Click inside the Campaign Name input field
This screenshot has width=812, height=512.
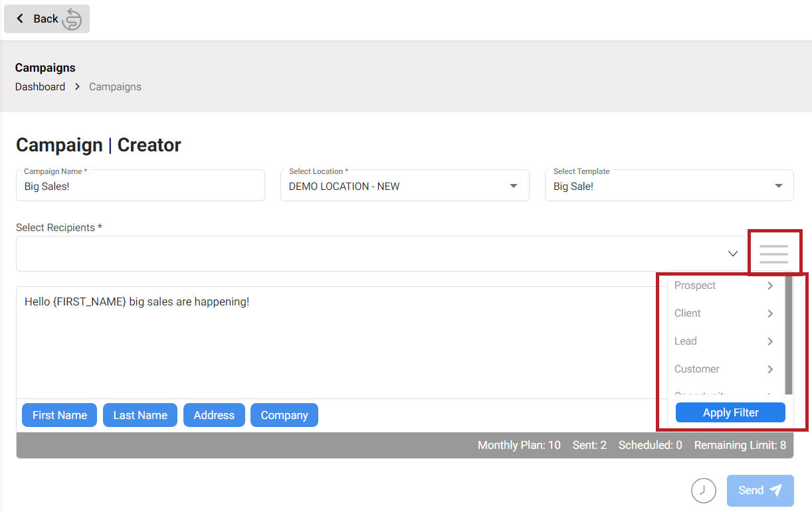[140, 186]
